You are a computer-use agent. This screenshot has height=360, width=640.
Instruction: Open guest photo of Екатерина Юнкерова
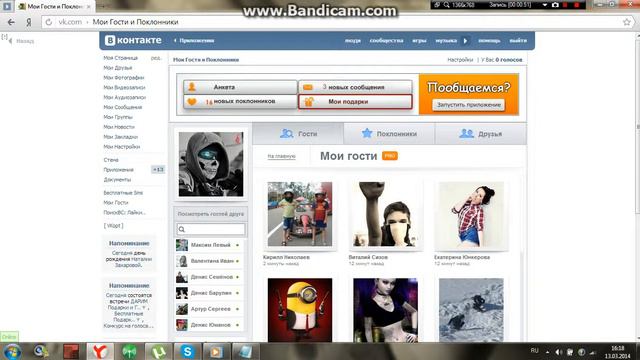[x=471, y=214]
